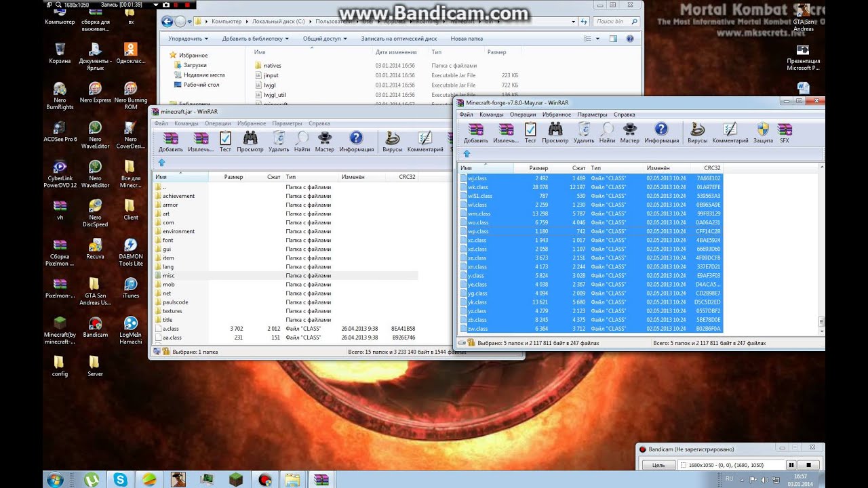
Task: Select wk.class row in Minecraft-forge archive
Action: [591, 186]
